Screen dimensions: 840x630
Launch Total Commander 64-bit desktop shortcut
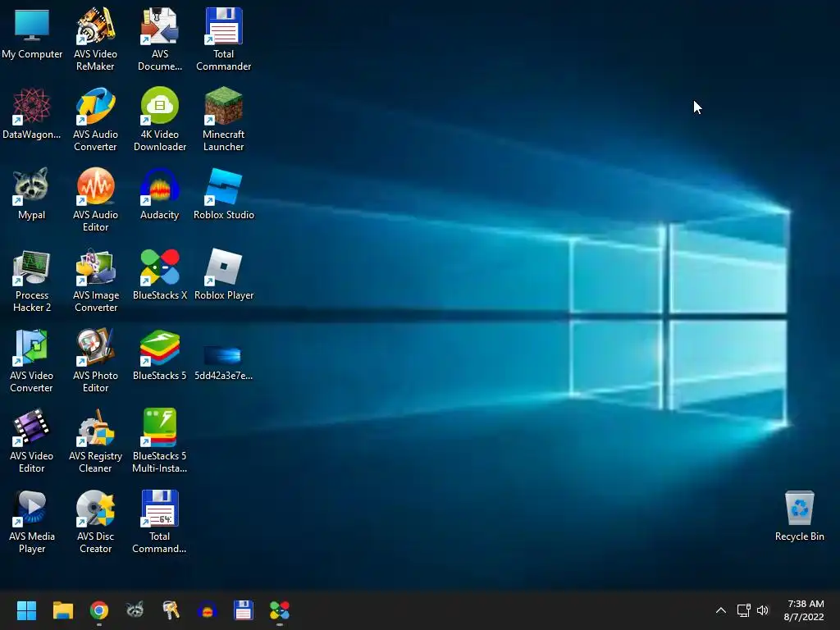tap(160, 521)
